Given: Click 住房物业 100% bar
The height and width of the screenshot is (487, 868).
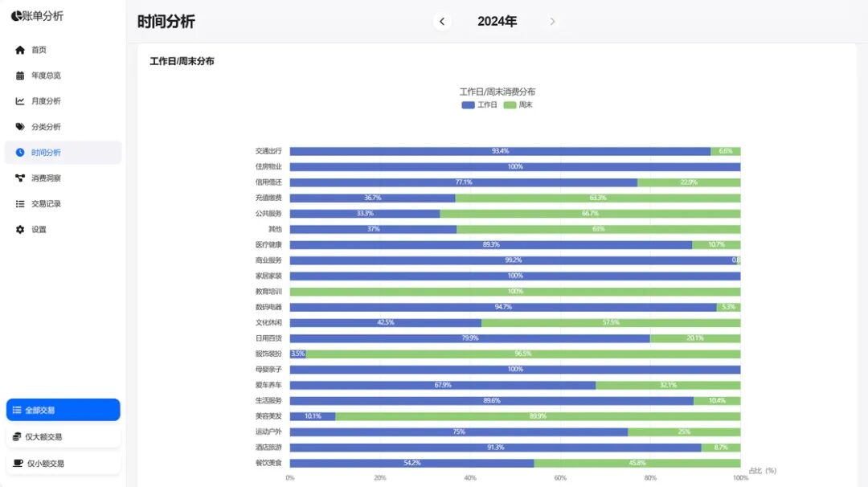Looking at the screenshot, I should (515, 166).
